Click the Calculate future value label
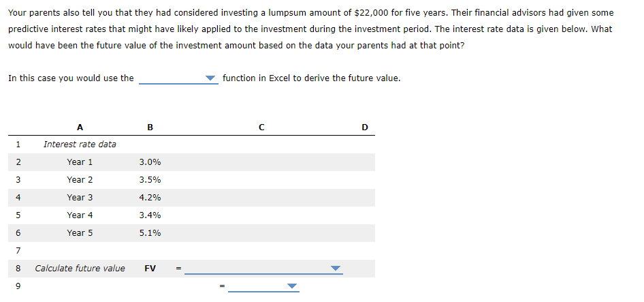 [x=80, y=269]
